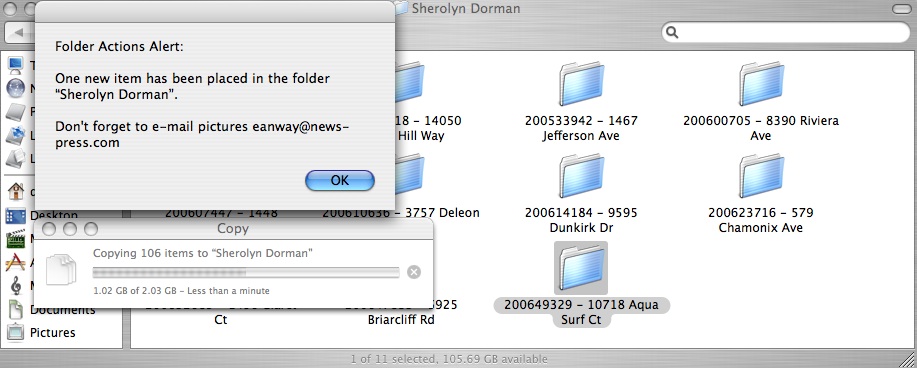This screenshot has width=917, height=368.
Task: Click the Network globe sidebar icon
Action: [x=15, y=88]
